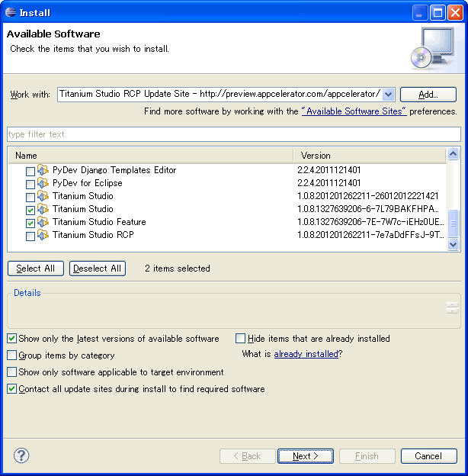The width and height of the screenshot is (468, 476).
Task: Open the Work with site dropdown arrow
Action: coord(388,95)
